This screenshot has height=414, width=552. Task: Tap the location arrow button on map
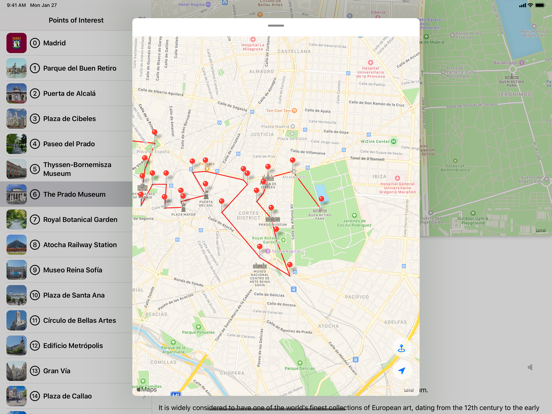pos(402,370)
